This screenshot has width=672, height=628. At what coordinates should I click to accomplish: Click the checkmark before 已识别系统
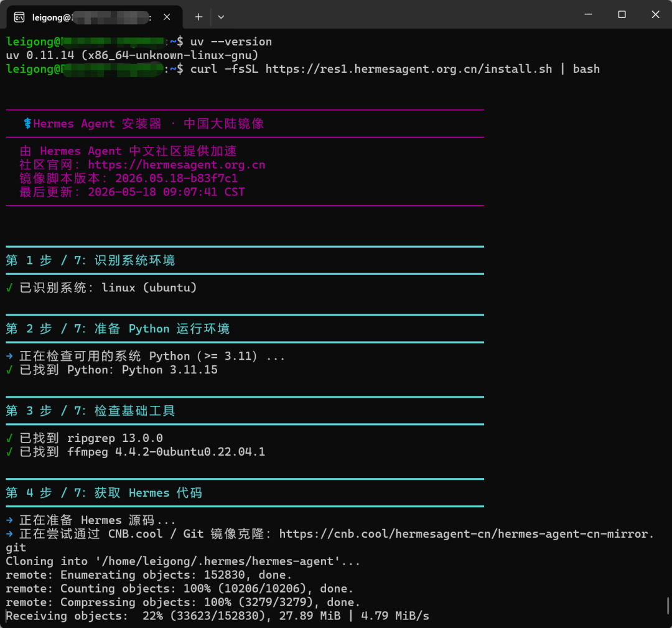point(9,288)
